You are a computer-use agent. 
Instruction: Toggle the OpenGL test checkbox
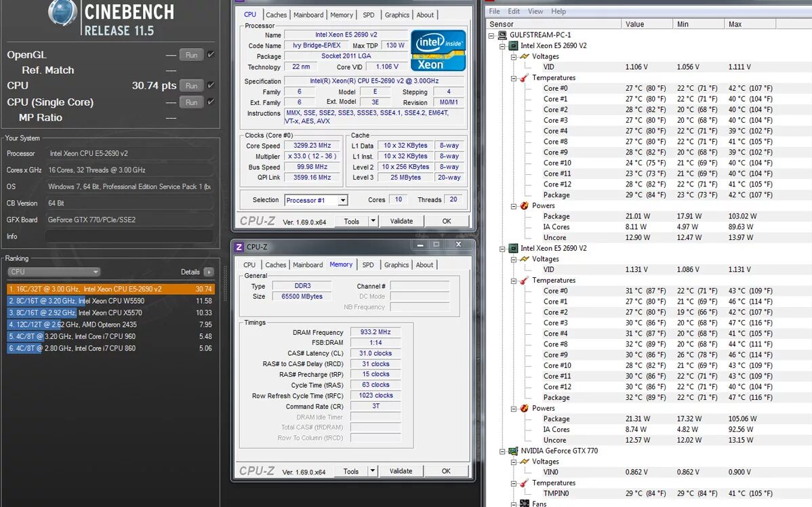click(211, 54)
